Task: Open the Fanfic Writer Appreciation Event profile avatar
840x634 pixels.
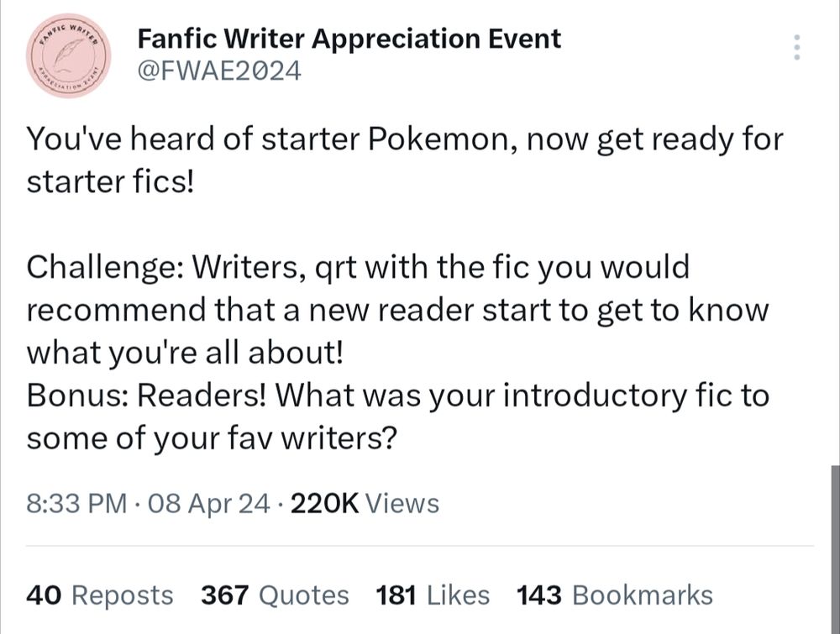Action: pyautogui.click(x=69, y=55)
